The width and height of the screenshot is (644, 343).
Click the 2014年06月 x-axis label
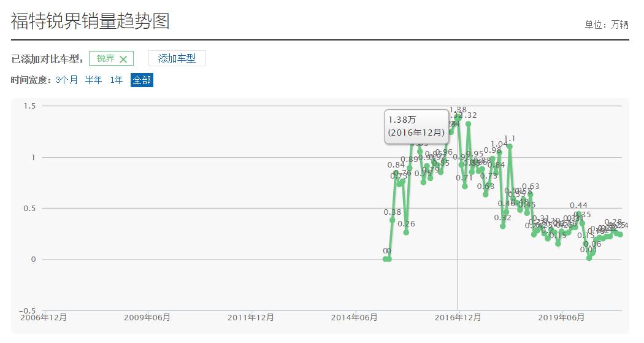pos(354,317)
